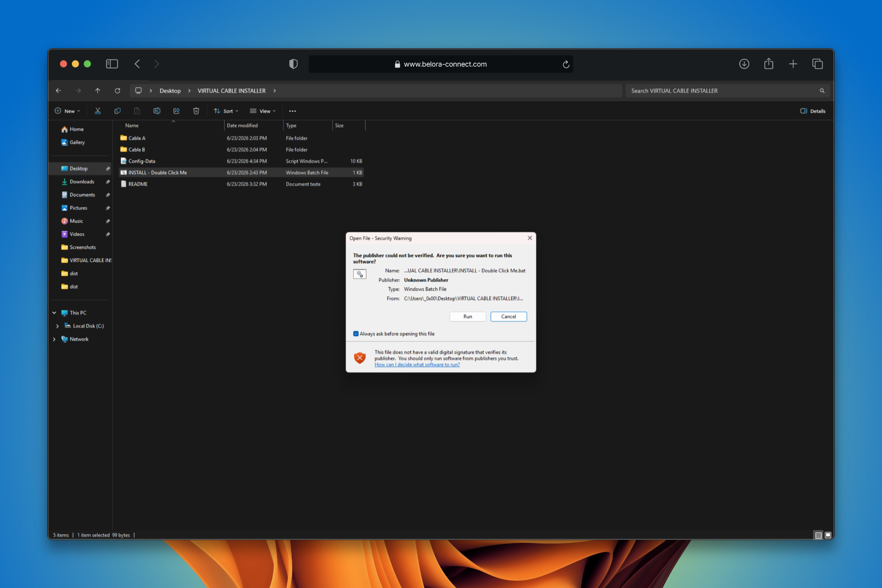Viewport: 882px width, 588px height.
Task: Select VIRTUAL CABLE INSTALLER breadcrumb segment
Action: coord(232,91)
